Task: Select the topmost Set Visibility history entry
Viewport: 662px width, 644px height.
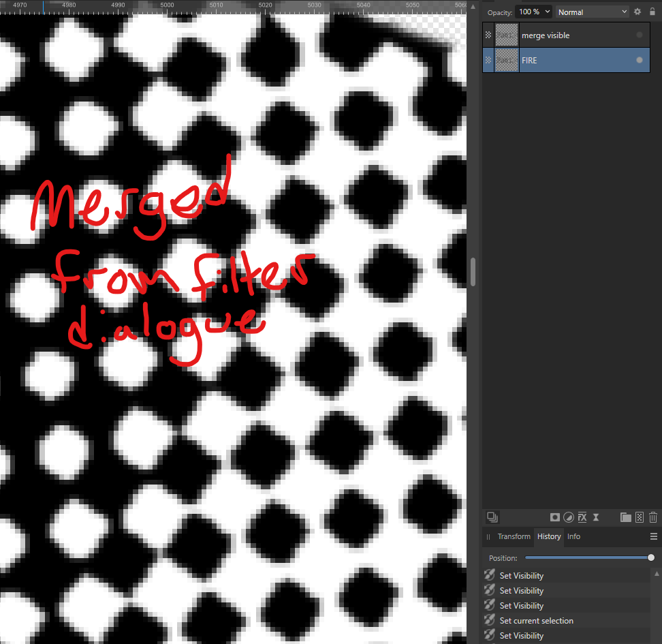Action: point(567,576)
